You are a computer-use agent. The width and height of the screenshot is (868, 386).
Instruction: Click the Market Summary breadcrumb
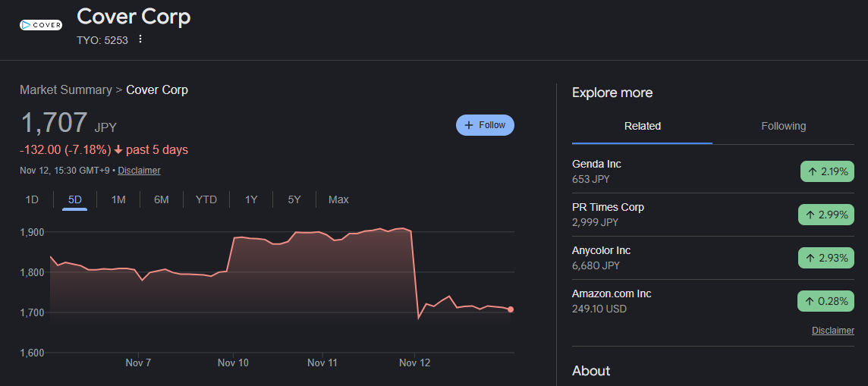point(65,89)
